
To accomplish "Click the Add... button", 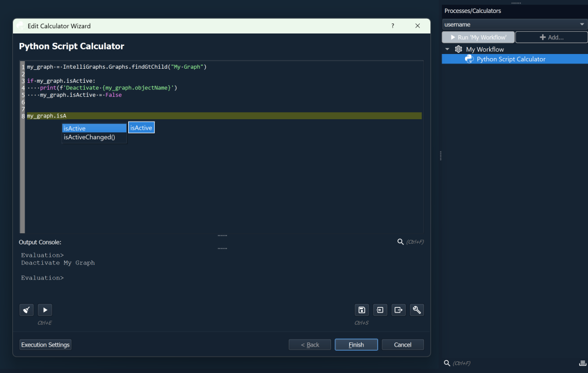I will 552,37.
